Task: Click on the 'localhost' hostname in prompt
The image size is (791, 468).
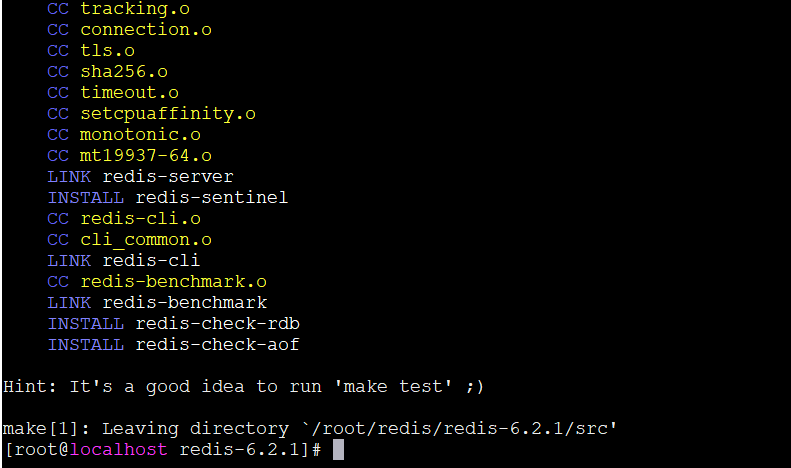Action: (x=119, y=449)
